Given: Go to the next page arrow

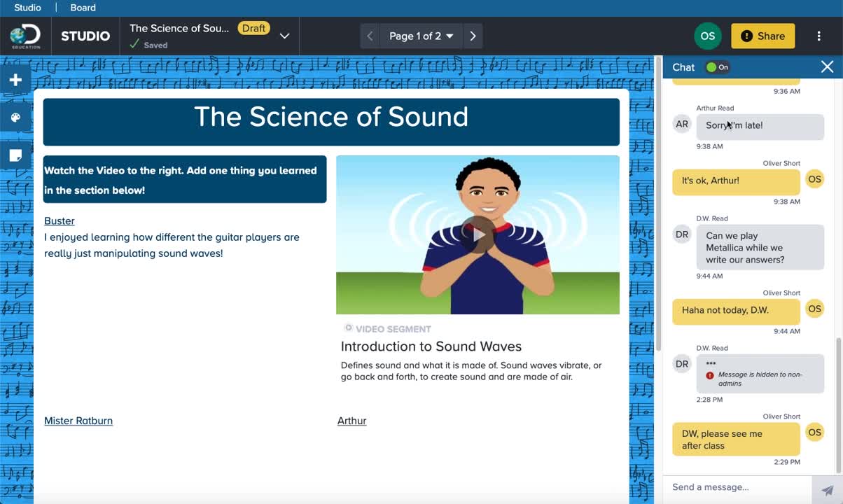Looking at the screenshot, I should tap(473, 36).
